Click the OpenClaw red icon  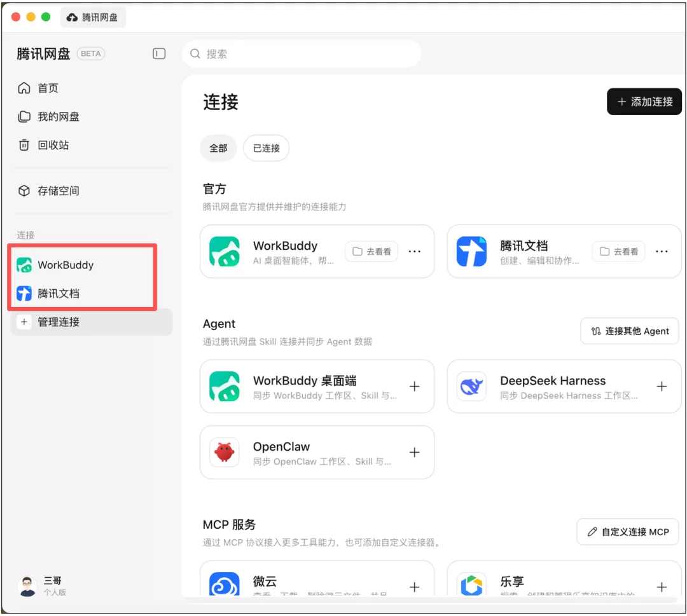coord(225,452)
